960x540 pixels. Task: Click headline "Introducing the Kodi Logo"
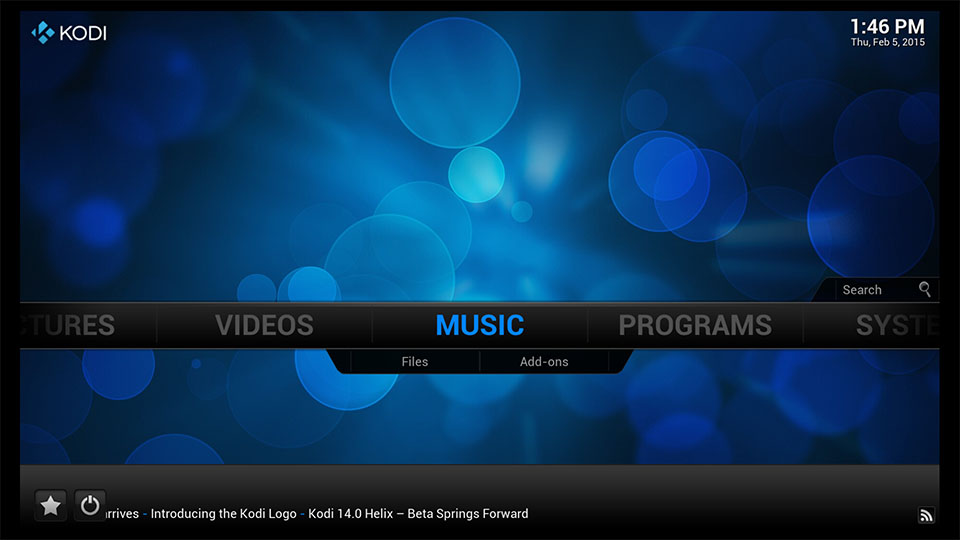click(x=223, y=514)
